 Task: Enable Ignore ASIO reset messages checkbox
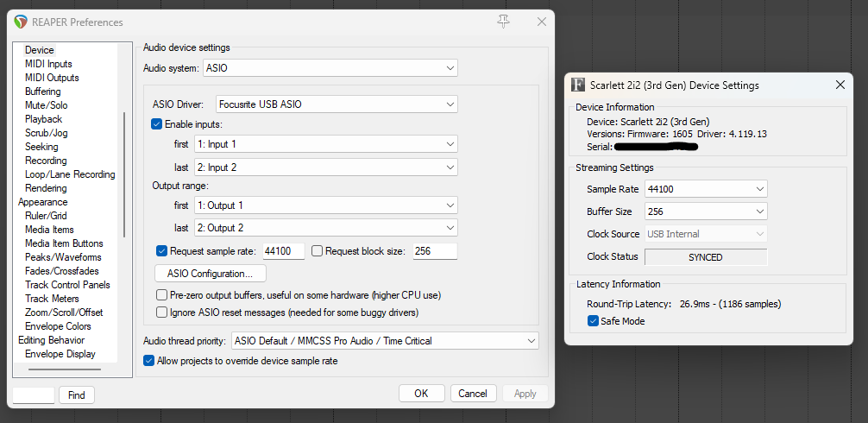pyautogui.click(x=161, y=313)
